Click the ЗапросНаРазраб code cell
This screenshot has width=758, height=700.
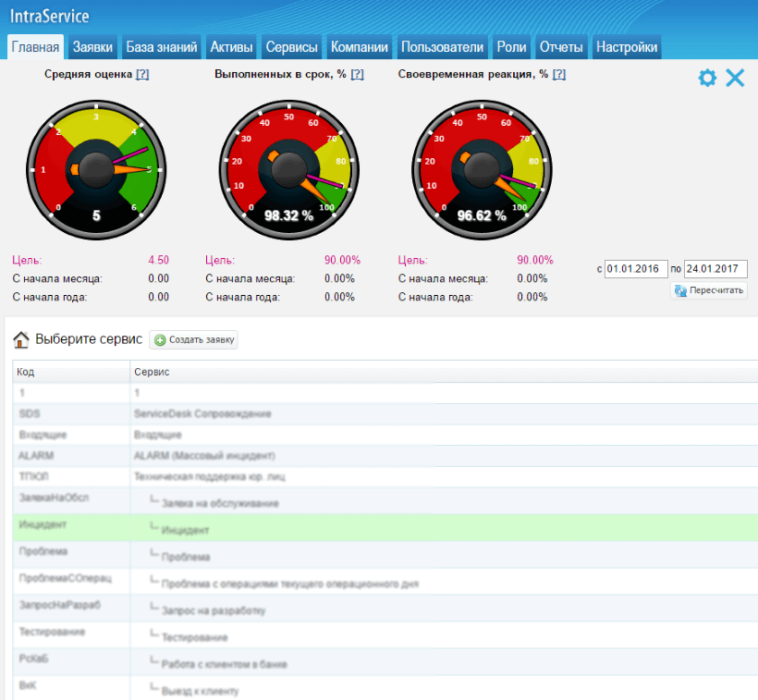(71, 608)
